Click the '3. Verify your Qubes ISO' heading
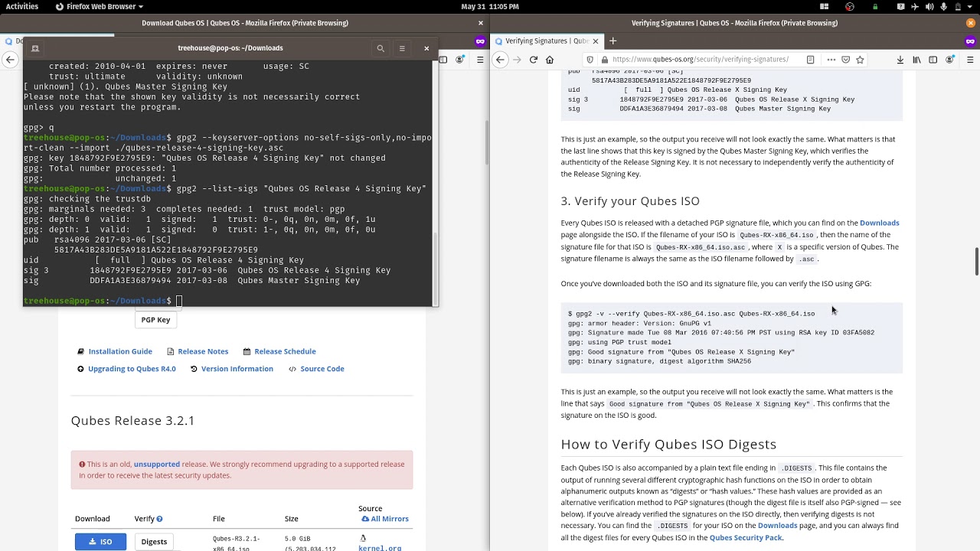The width and height of the screenshot is (980, 551). pyautogui.click(x=630, y=201)
